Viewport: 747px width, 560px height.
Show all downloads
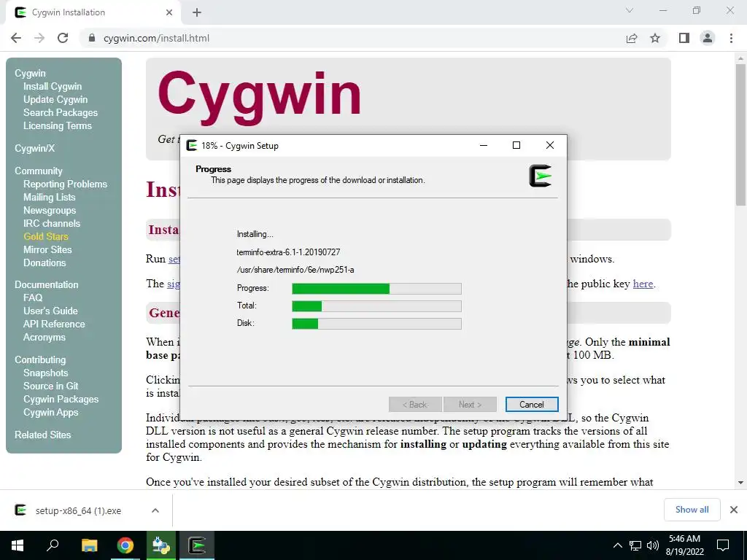tap(692, 510)
